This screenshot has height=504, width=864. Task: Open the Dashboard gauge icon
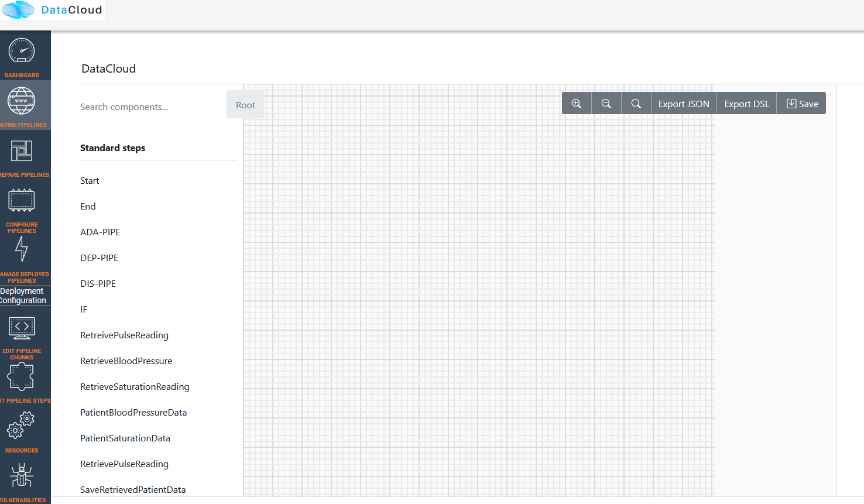coord(22,51)
